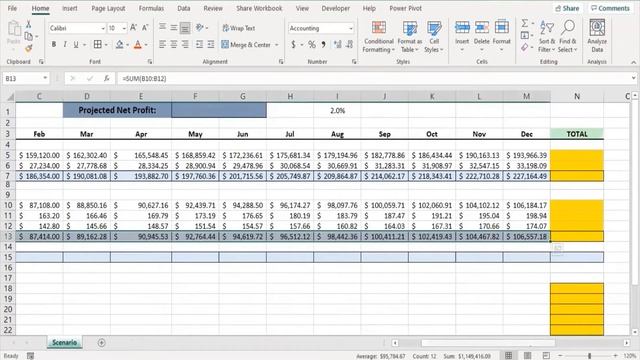
Task: Open the File tab
Action: point(12,8)
